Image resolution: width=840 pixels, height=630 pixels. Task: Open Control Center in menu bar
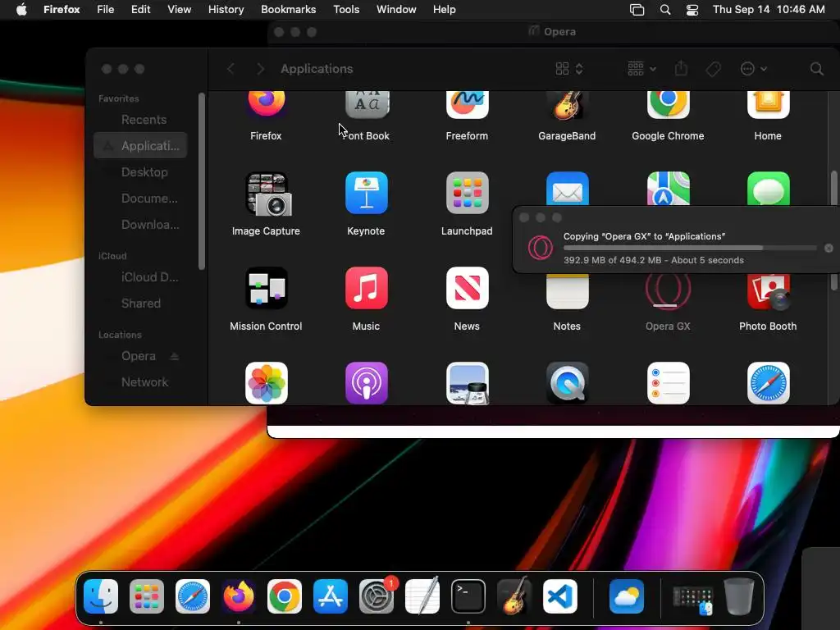(x=692, y=10)
